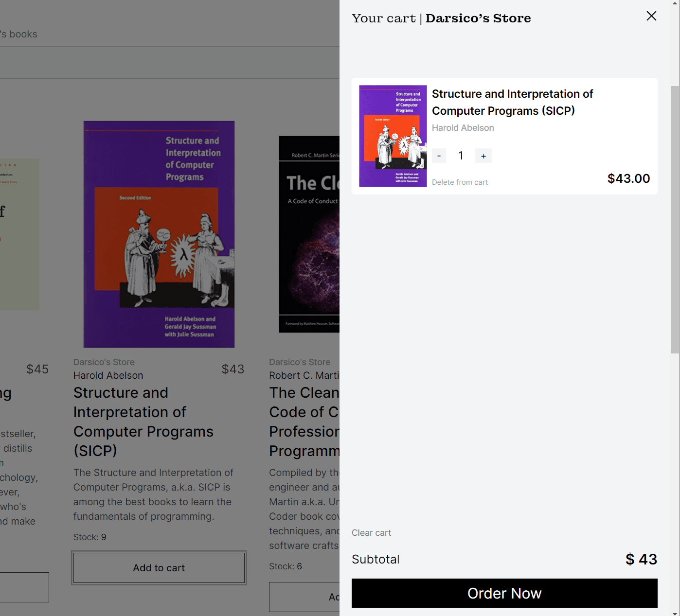Close the cart panel with the X icon

click(x=651, y=16)
